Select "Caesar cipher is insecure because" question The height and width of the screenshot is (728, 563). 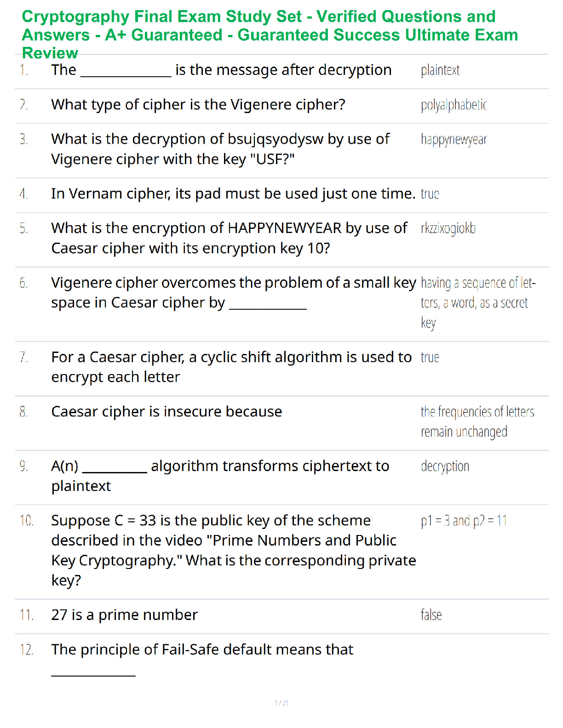[167, 412]
